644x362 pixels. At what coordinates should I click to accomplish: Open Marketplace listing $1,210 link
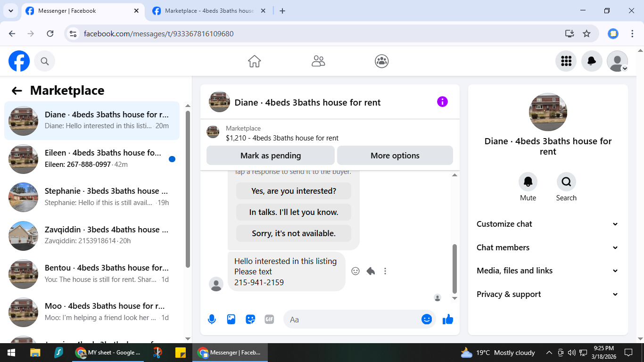point(282,138)
